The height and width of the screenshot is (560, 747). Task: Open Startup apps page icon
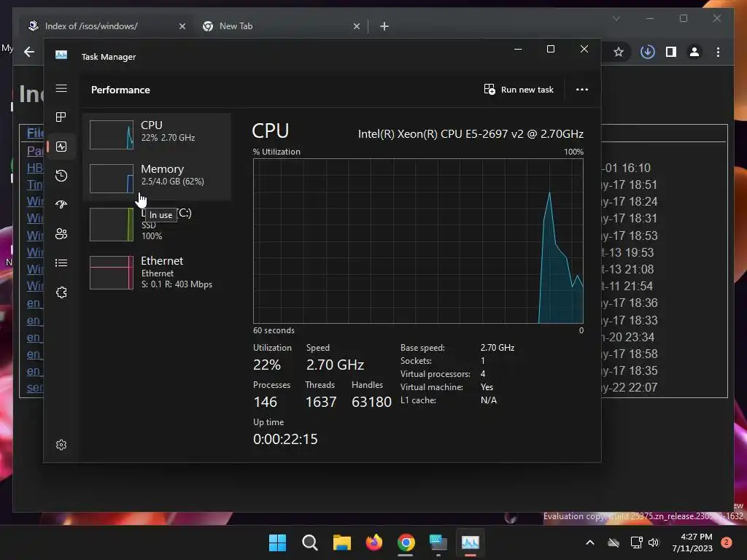coord(61,205)
